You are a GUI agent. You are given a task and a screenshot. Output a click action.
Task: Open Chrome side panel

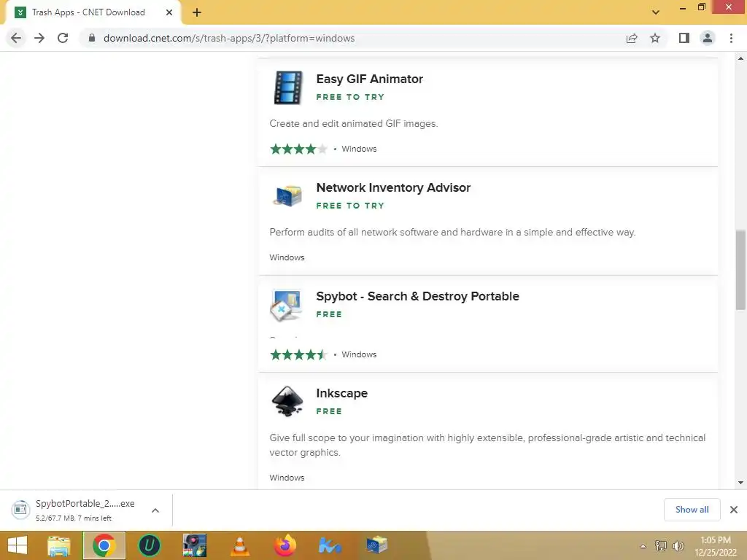coord(684,38)
